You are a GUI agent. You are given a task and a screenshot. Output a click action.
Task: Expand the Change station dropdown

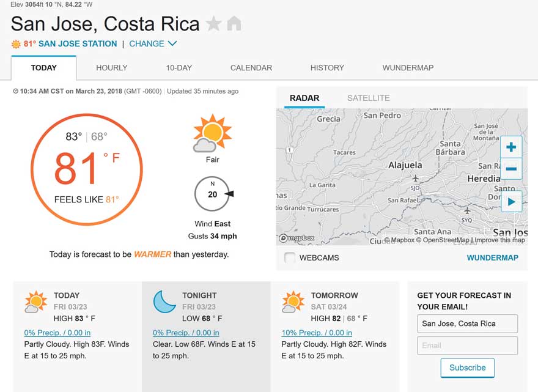[x=153, y=44]
